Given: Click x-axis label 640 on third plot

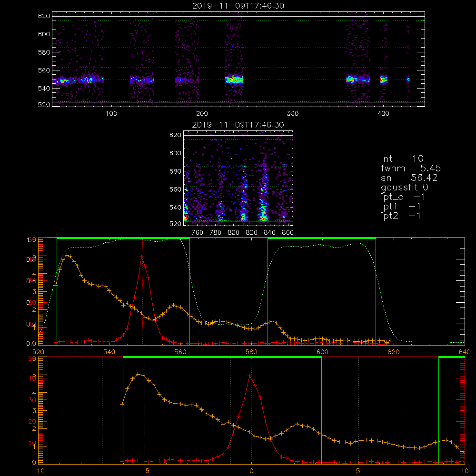Looking at the screenshot, I should 465,352.
